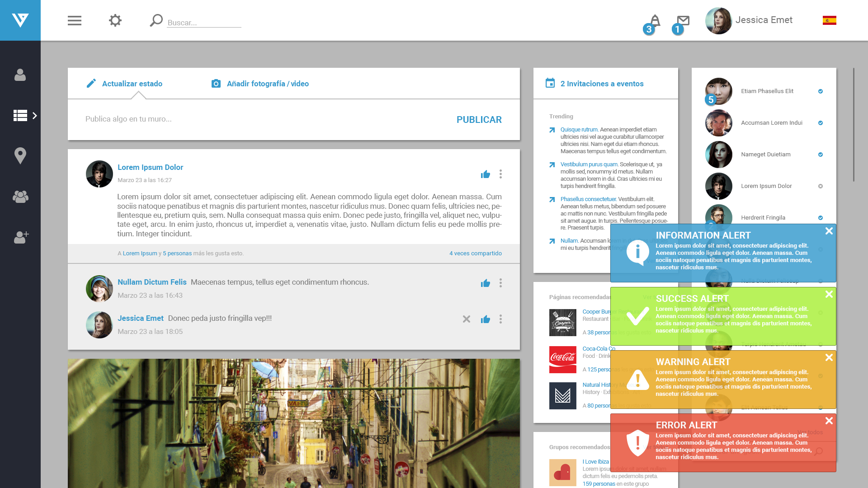Screen dimensions: 868x488
Task: Like Jessica Emet comment
Action: [x=486, y=319]
